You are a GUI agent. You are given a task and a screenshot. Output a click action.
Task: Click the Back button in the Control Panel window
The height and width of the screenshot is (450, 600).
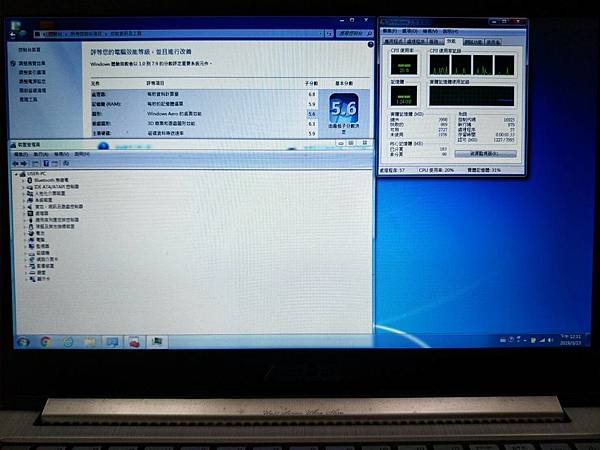coord(12,35)
